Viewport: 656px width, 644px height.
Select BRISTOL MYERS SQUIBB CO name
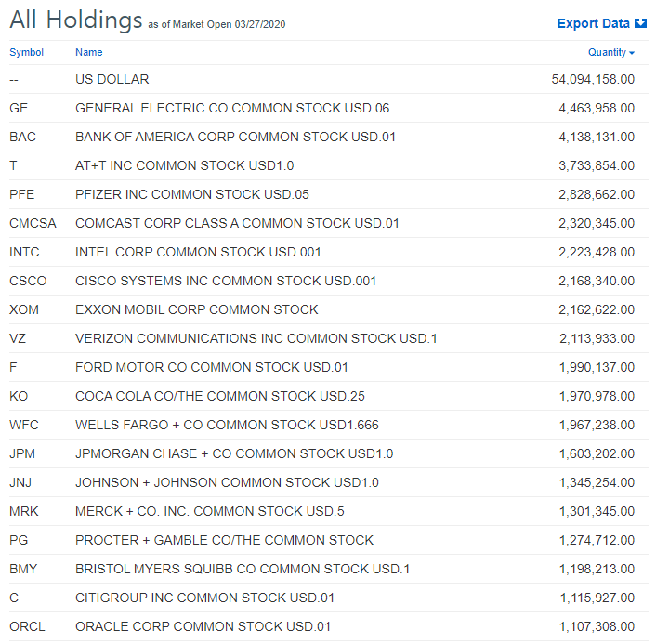click(x=243, y=569)
